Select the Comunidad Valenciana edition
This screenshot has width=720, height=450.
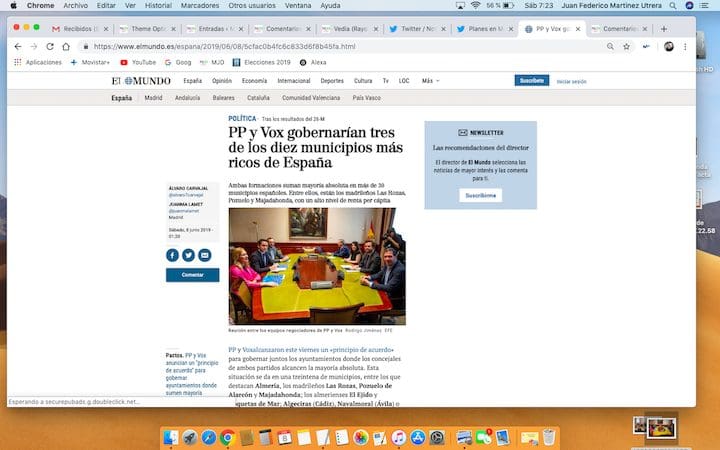[311, 98]
